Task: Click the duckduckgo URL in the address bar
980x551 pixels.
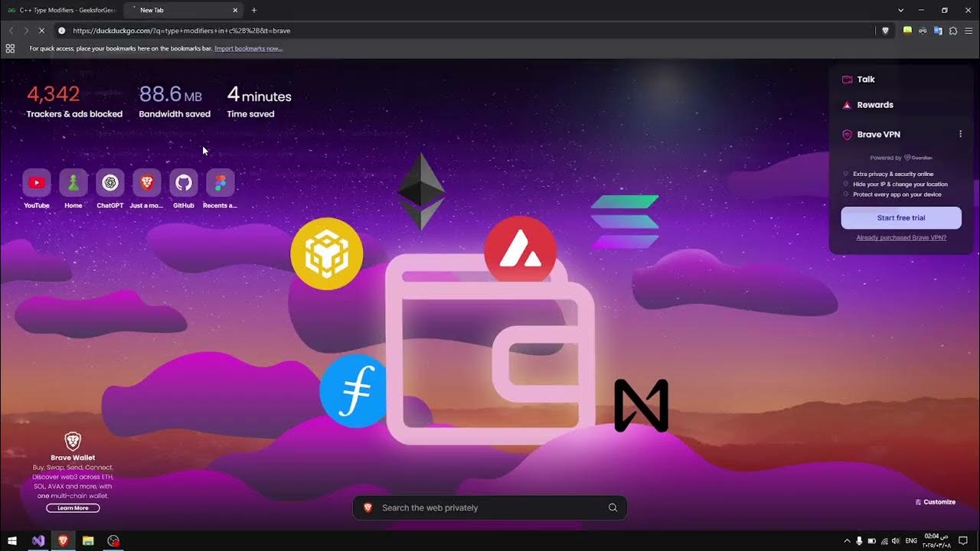Action: pyautogui.click(x=181, y=31)
